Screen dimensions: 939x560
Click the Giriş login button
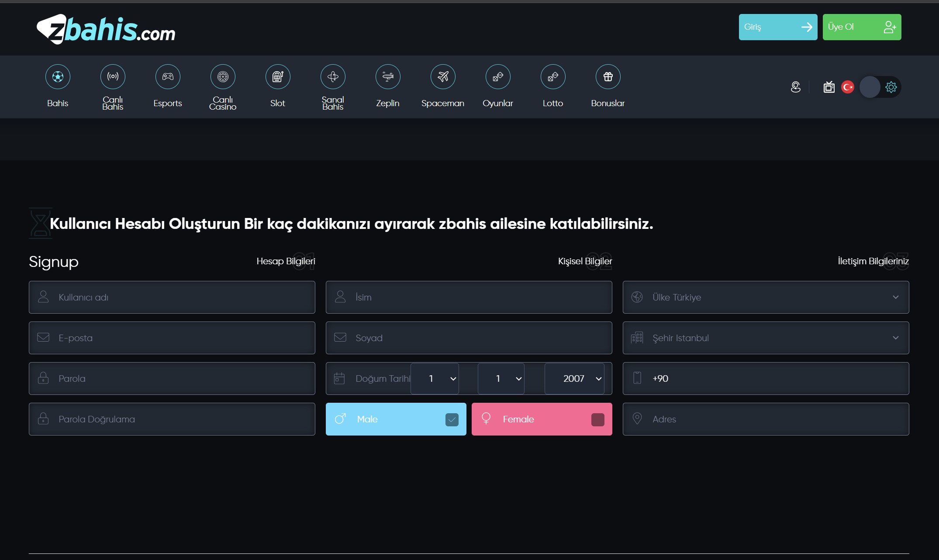(778, 27)
